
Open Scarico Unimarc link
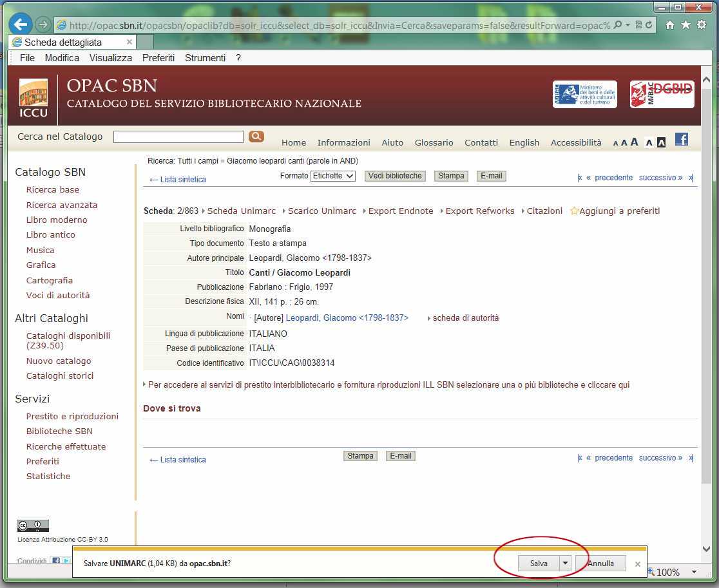click(322, 211)
